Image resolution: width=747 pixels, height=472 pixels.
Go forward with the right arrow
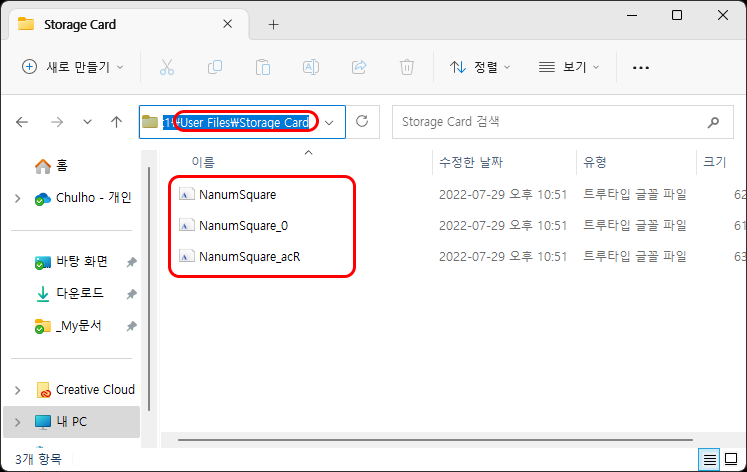point(57,122)
